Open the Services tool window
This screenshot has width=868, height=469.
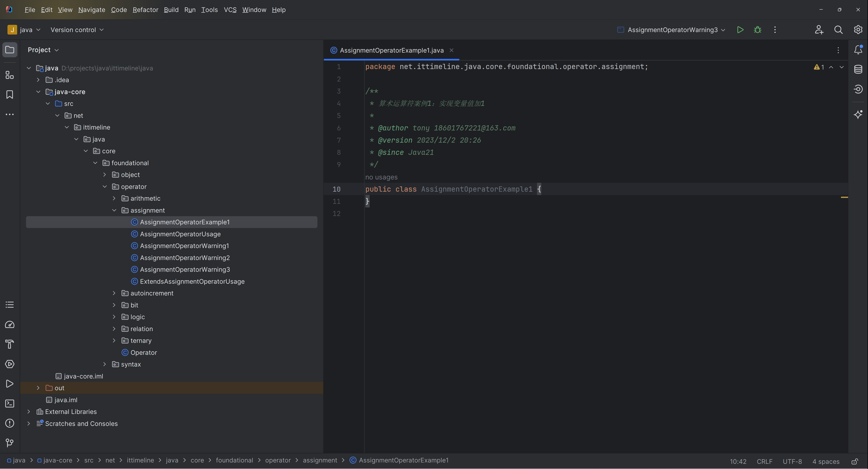(10, 364)
